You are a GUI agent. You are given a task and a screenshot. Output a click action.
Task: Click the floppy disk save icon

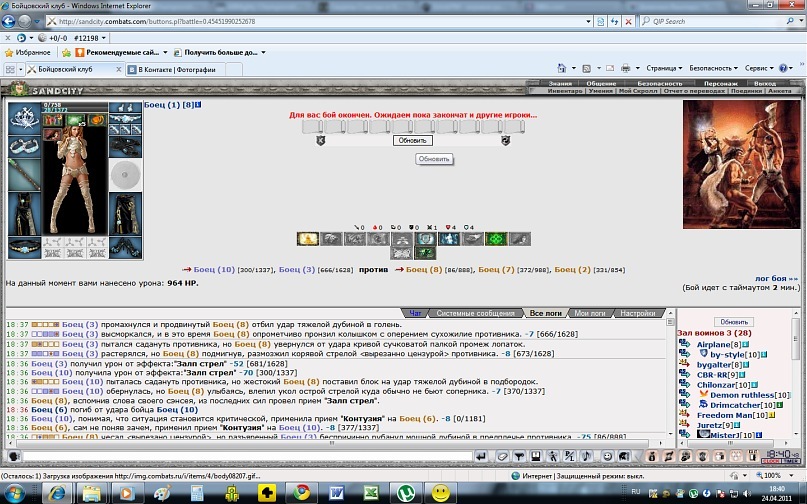tap(536, 456)
